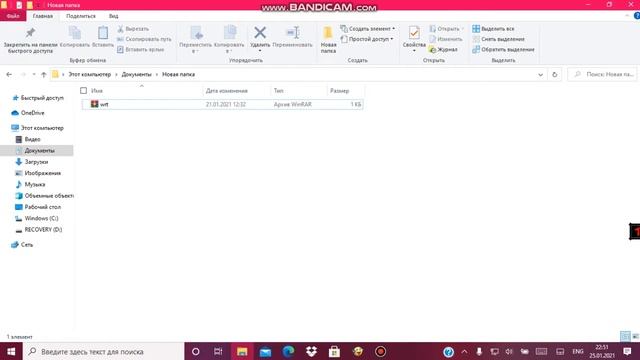Screen dimensions: 640x360
Task: Open Windows (C:) drive
Action: [36, 218]
